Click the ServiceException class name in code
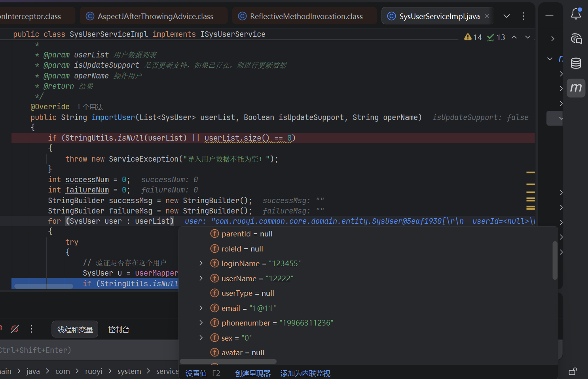Screen dimensions: 588x379 coord(144,159)
